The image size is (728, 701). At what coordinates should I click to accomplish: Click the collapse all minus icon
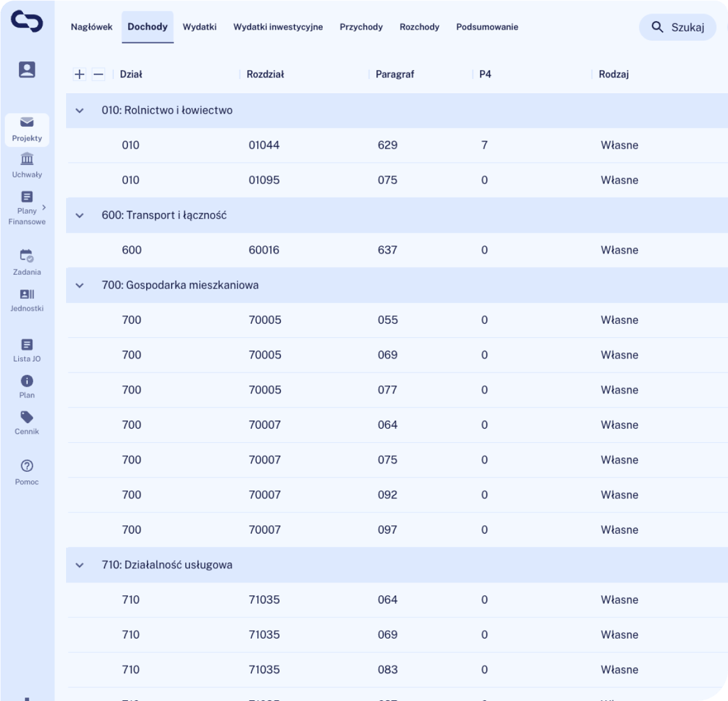pos(98,74)
